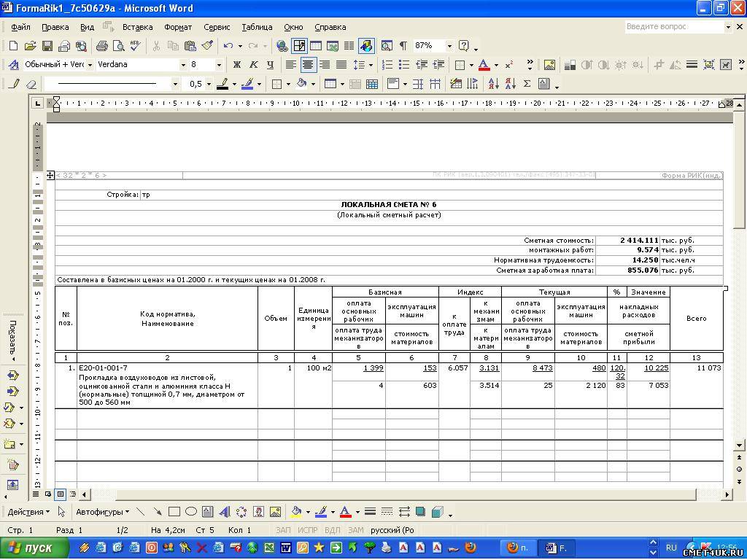Select the Rectangle drawing shape tool
747x560 pixels.
point(174,512)
